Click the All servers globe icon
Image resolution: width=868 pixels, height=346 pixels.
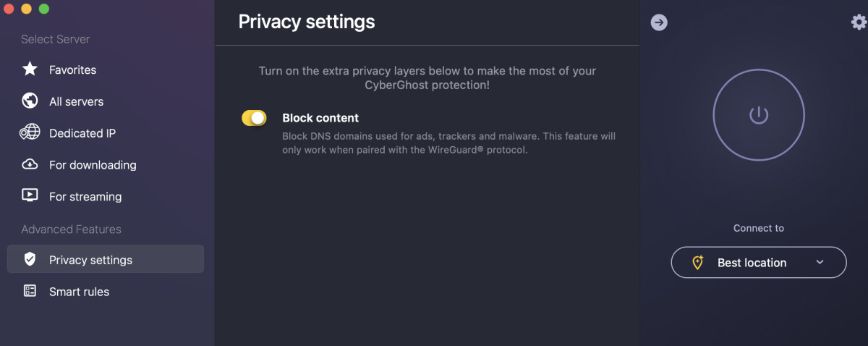pyautogui.click(x=30, y=101)
